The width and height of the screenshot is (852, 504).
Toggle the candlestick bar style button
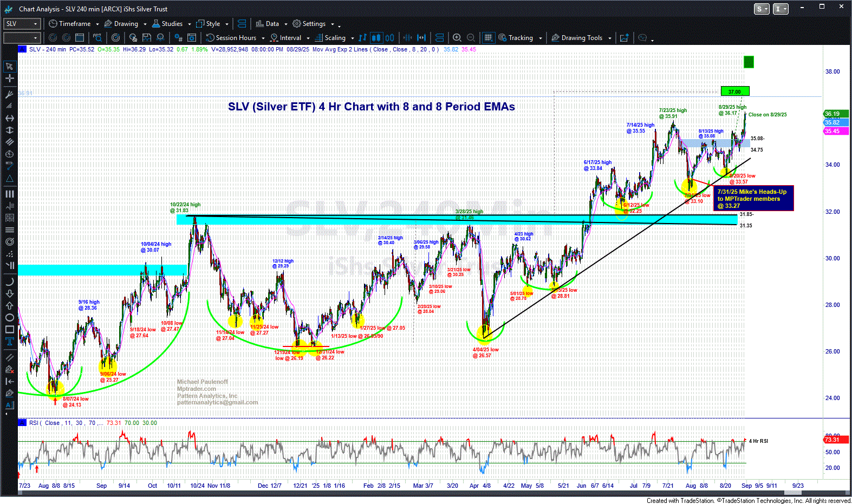[376, 38]
